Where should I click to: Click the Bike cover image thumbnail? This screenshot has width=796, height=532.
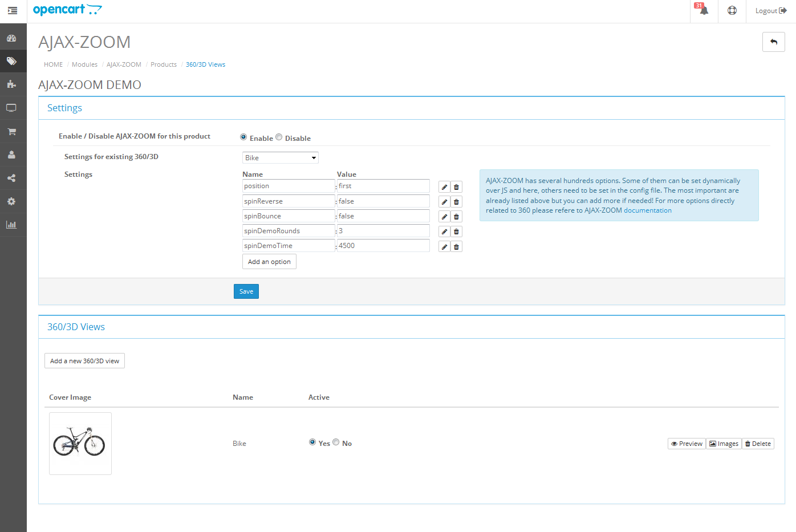click(x=80, y=444)
